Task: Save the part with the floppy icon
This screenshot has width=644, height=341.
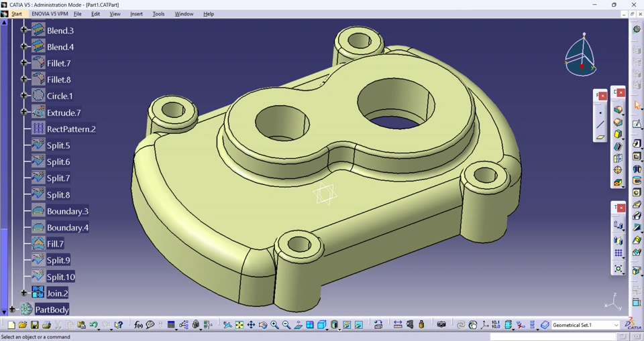Action: pyautogui.click(x=34, y=325)
